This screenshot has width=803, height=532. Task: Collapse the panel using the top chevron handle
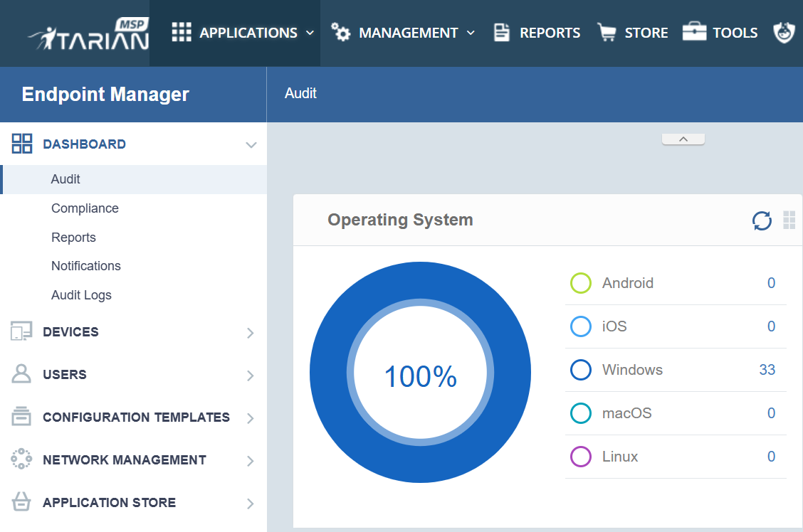(x=683, y=139)
